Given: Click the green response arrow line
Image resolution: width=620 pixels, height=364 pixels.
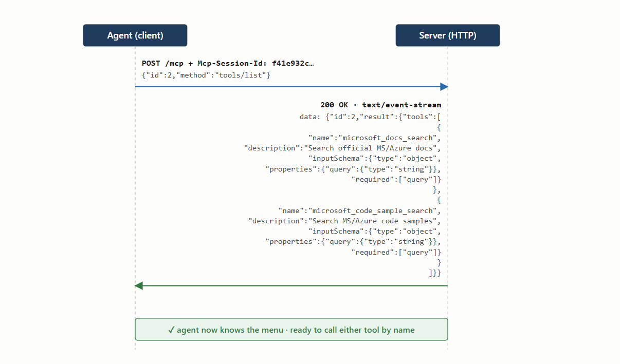Looking at the screenshot, I should [x=291, y=285].
